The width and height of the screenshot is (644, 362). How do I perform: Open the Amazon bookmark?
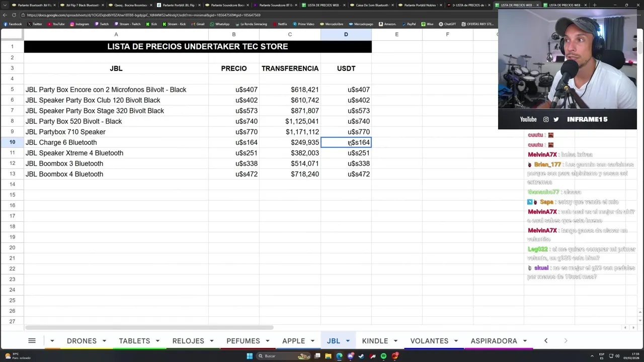(387, 24)
